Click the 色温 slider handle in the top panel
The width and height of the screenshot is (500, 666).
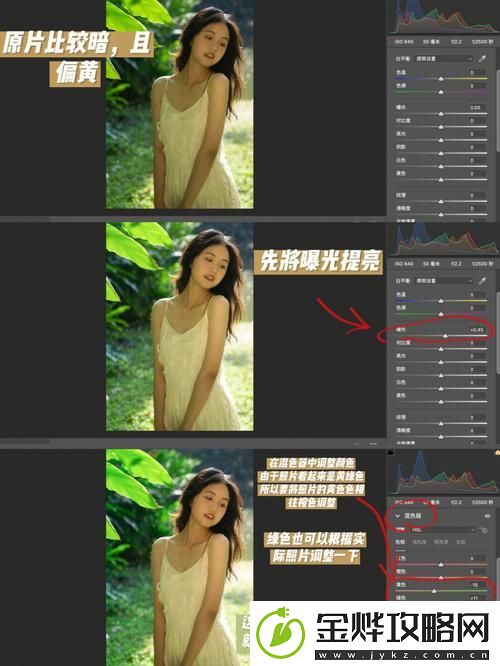441,79
